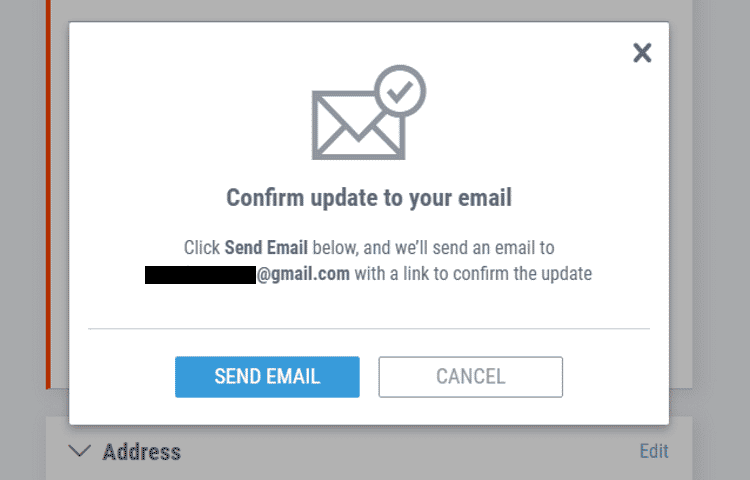Click 'with a link to confirm the update' text

473,274
